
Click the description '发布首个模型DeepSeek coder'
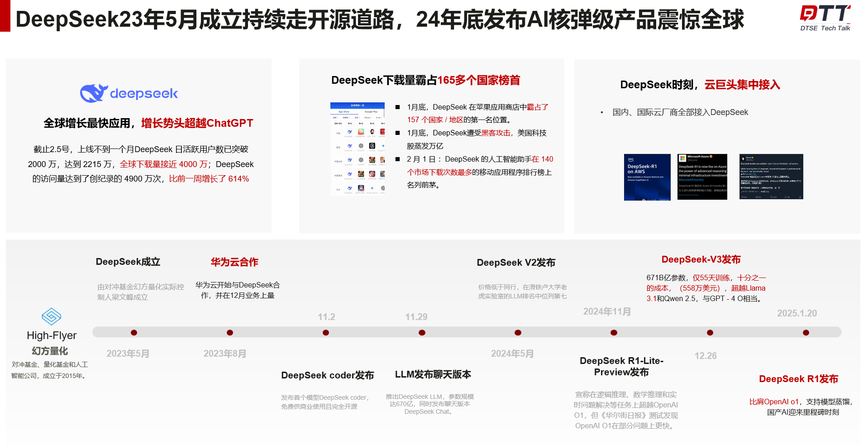coord(325,402)
